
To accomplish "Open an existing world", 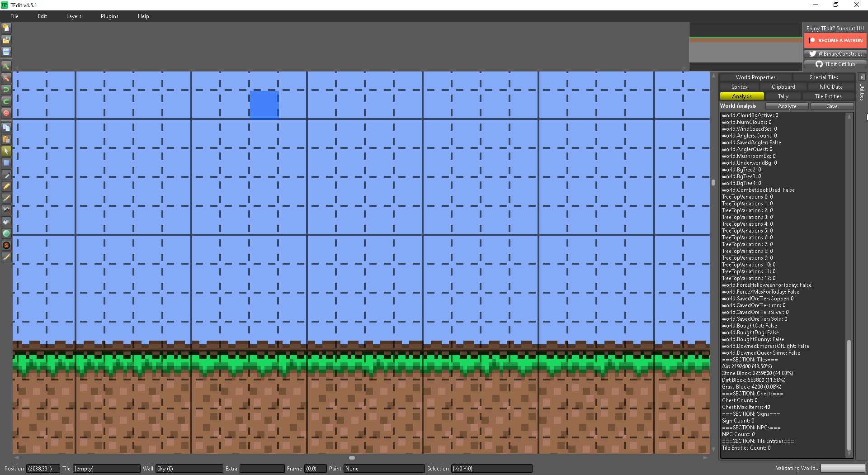I will click(x=6, y=40).
